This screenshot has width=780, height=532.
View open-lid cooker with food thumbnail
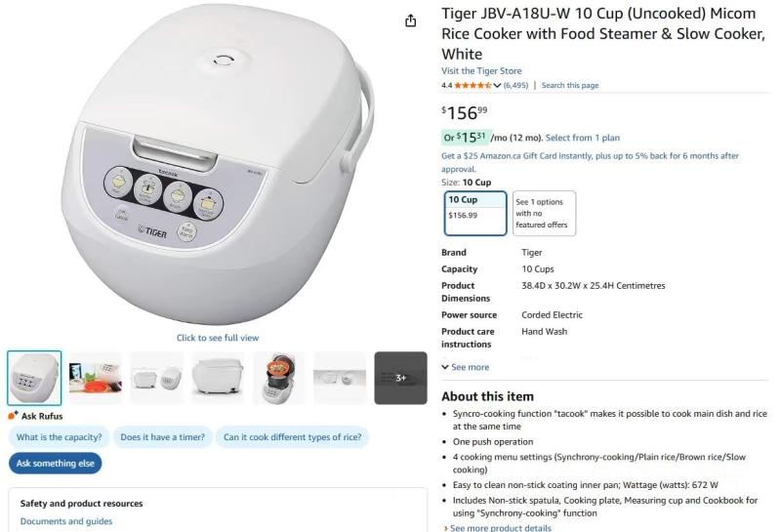279,378
